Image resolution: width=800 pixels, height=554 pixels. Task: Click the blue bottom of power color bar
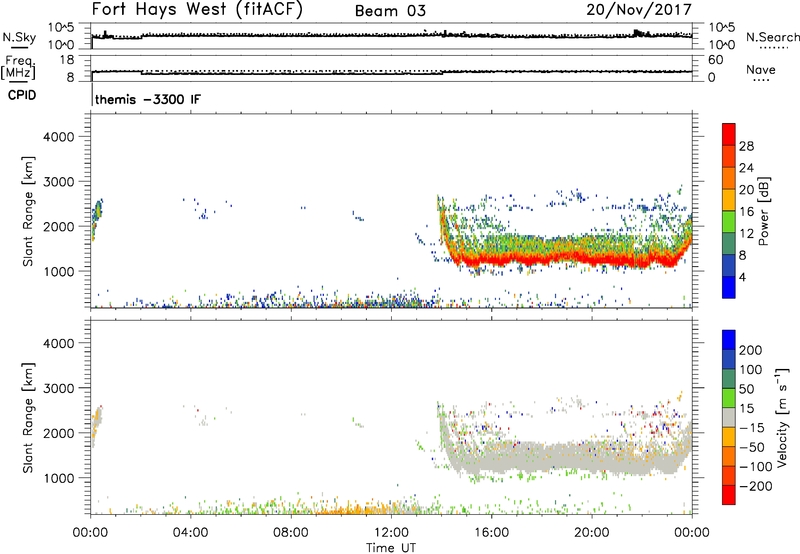[729, 287]
